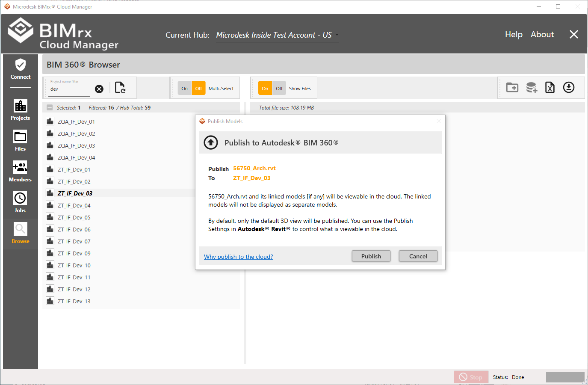
Task: Select the ZQA_IF_Dev_02 project
Action: (76, 133)
